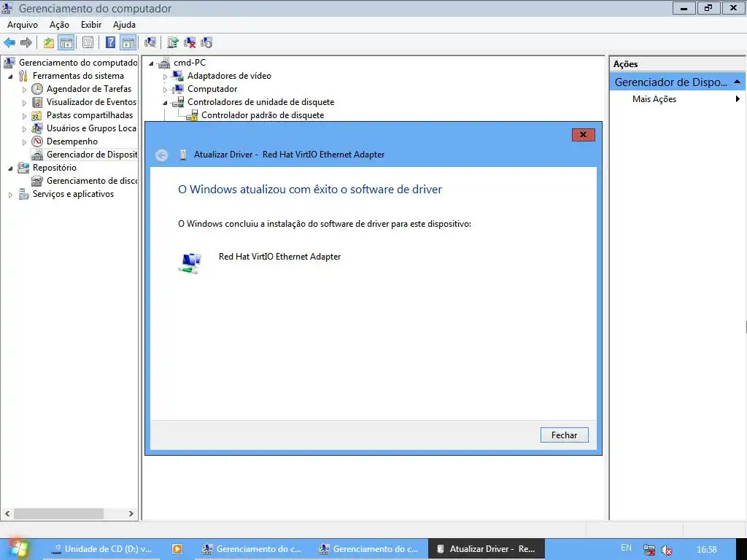747x560 pixels.
Task: Open the Ação menu
Action: [59, 25]
